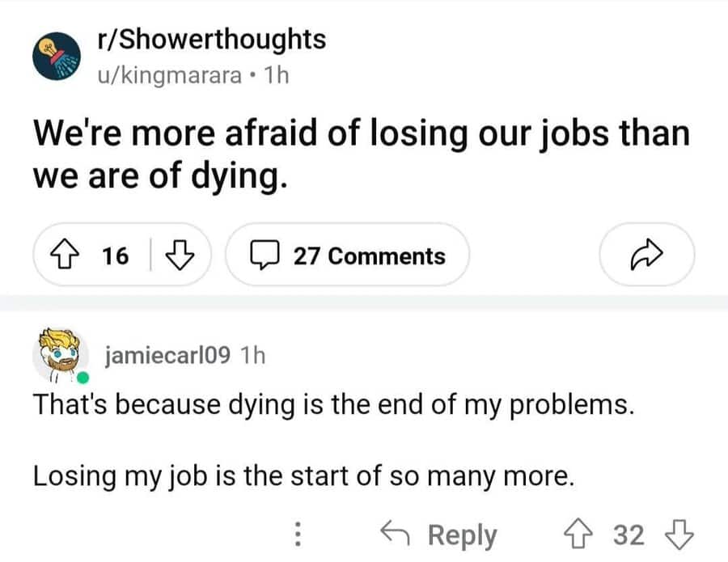
Task: Toggle the upvote on the post off
Action: coord(68,256)
